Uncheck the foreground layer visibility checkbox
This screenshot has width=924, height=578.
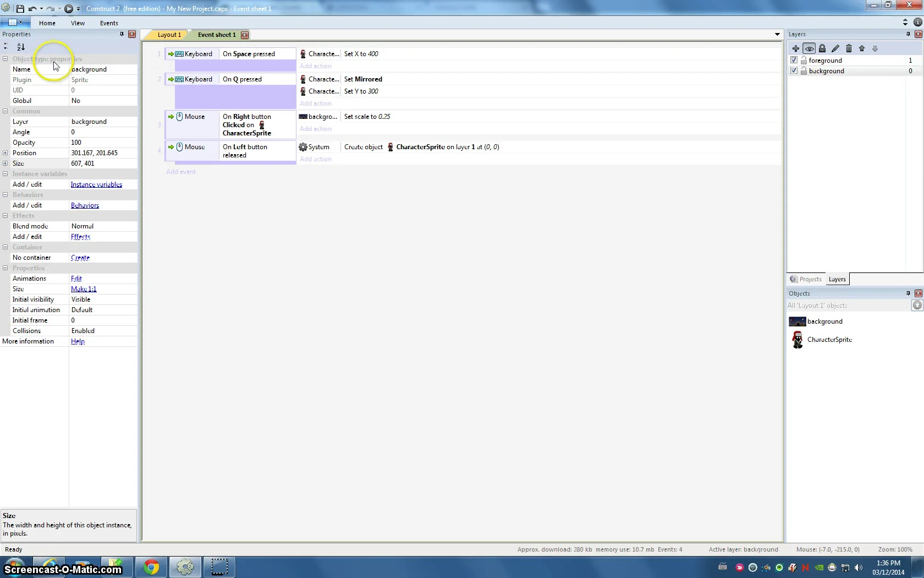(794, 60)
